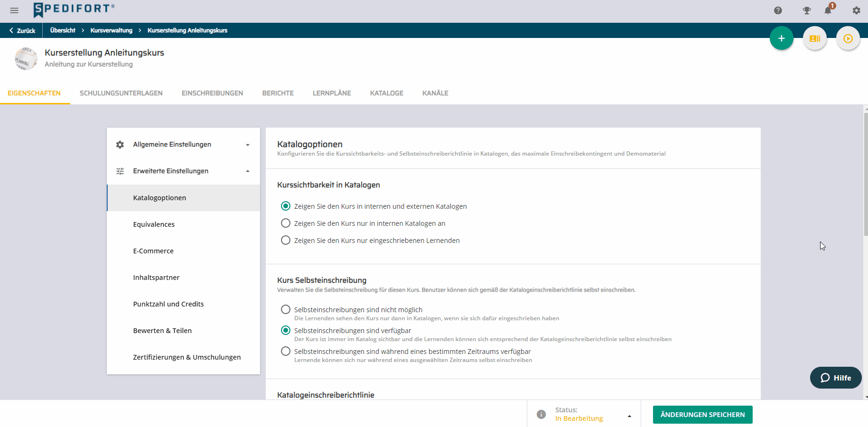Select Selbsteinschreibungen sind nicht möglich
Image resolution: width=868 pixels, height=427 pixels.
click(x=286, y=309)
